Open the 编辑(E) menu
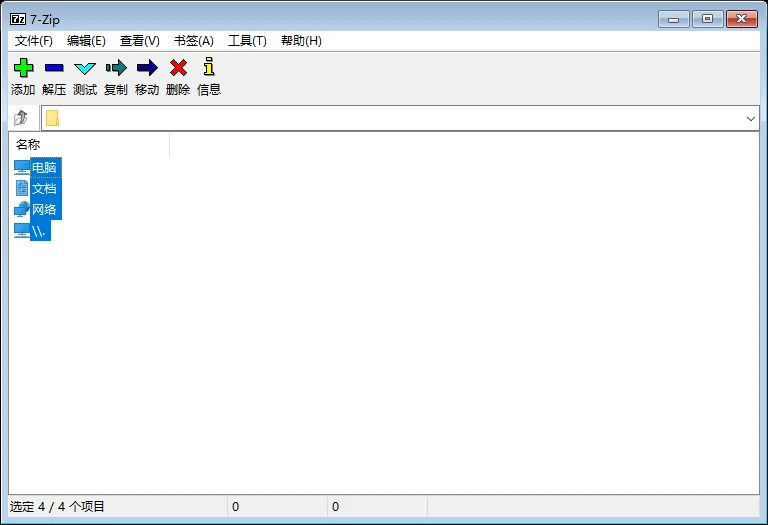The width and height of the screenshot is (768, 525). 86,41
